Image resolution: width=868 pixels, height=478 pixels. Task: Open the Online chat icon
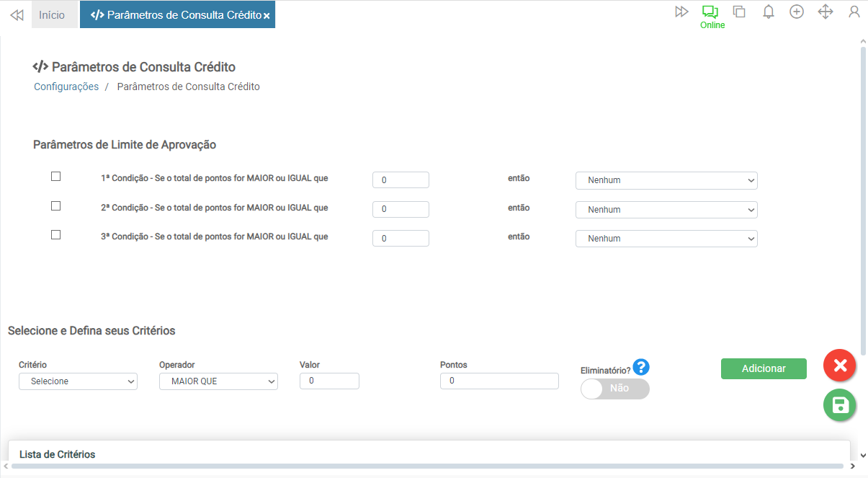pyautogui.click(x=711, y=12)
